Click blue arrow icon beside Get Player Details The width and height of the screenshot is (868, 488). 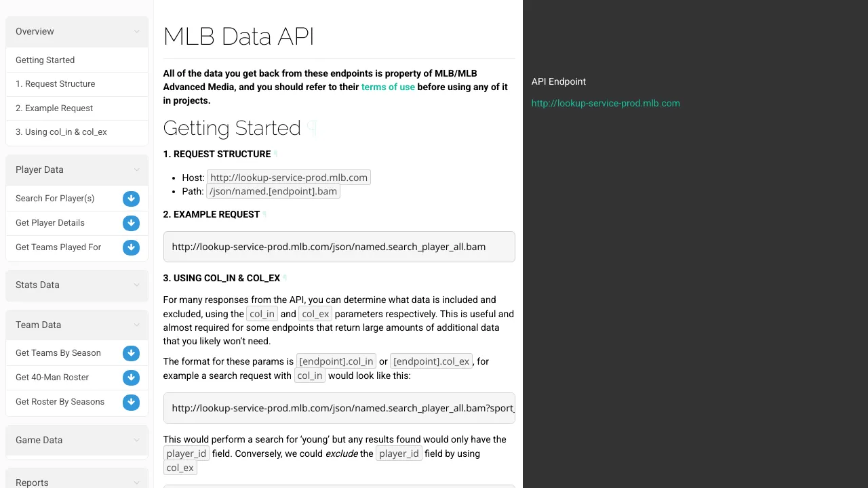point(132,223)
